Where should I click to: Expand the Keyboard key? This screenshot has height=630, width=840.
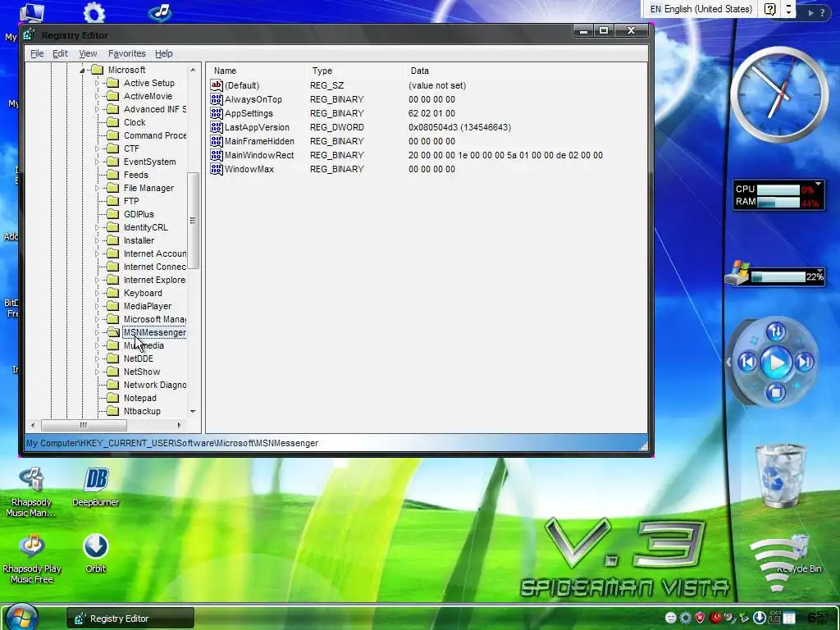[x=97, y=293]
